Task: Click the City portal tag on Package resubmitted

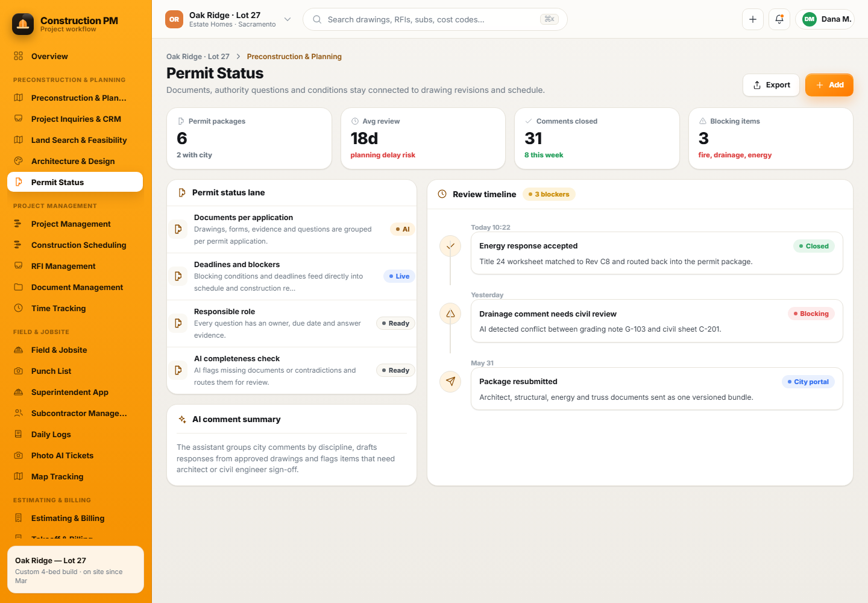Action: pyautogui.click(x=808, y=382)
